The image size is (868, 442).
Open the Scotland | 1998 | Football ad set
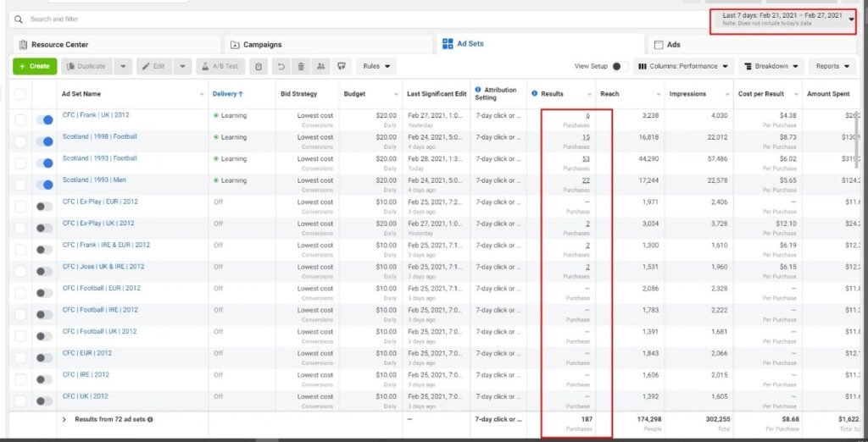point(99,136)
